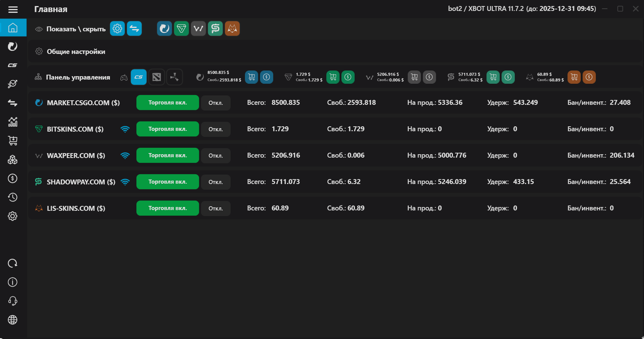Viewport: 644px width, 339px height.
Task: Toggle settings visibility in Показать \ скрыть row
Action: pos(117,29)
